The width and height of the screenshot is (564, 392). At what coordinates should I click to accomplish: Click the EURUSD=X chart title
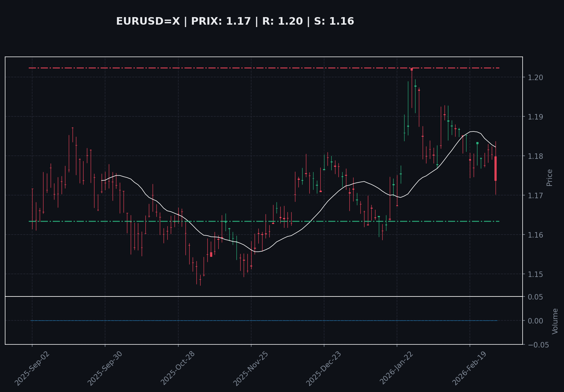pyautogui.click(x=235, y=21)
